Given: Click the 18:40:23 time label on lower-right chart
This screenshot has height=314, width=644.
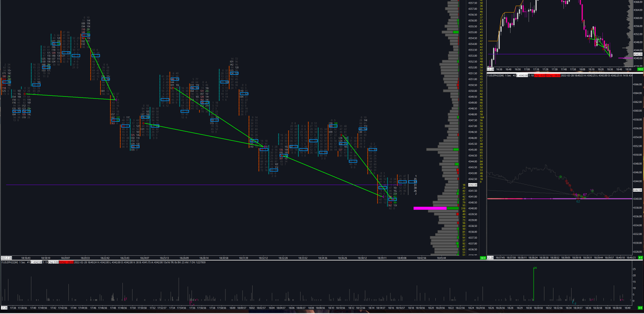Looking at the screenshot, I should pyautogui.click(x=630, y=258).
